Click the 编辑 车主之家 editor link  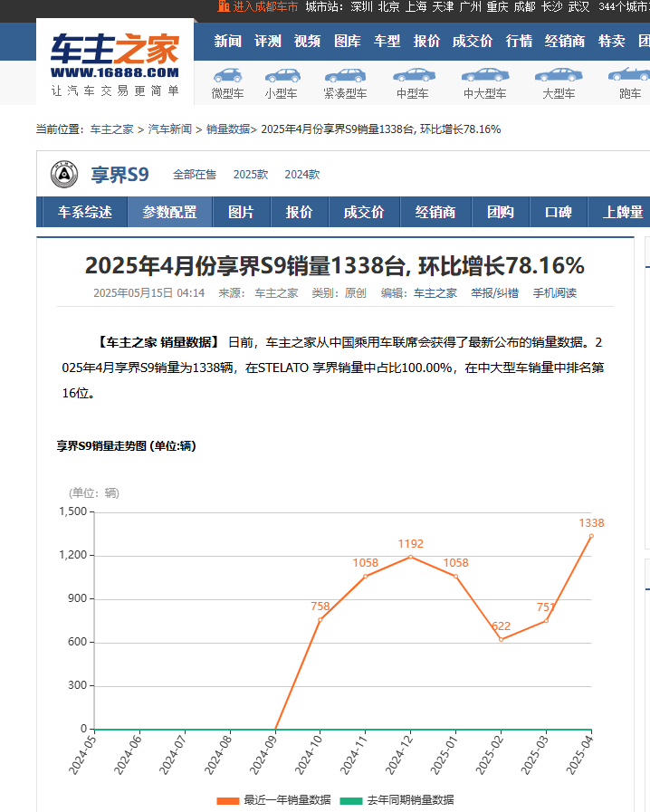pos(435,293)
